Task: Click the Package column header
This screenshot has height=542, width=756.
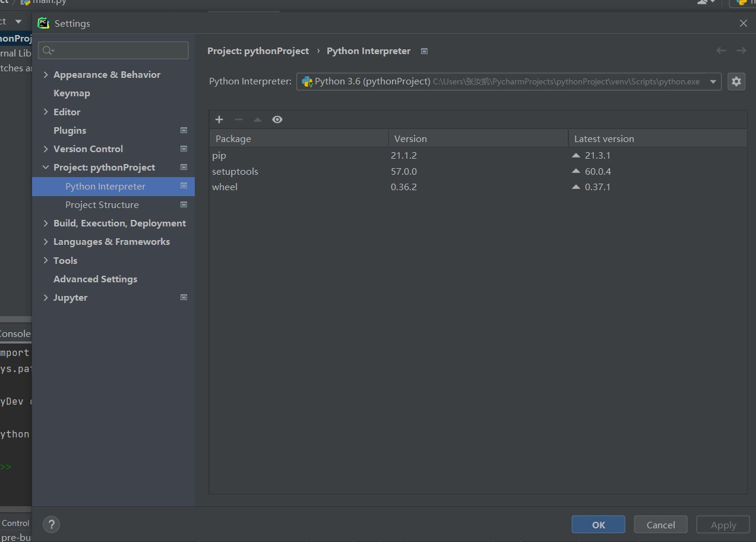Action: click(x=299, y=138)
